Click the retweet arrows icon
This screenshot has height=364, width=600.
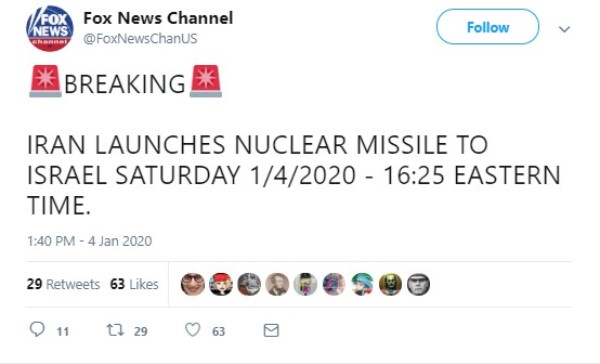115,330
